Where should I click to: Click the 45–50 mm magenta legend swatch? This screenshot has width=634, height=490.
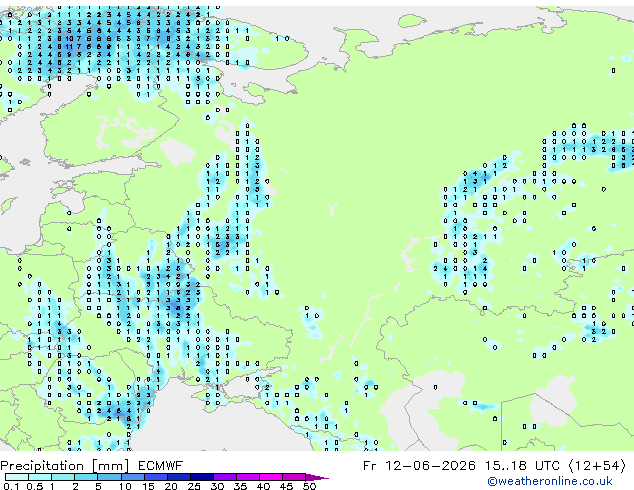pos(294,477)
